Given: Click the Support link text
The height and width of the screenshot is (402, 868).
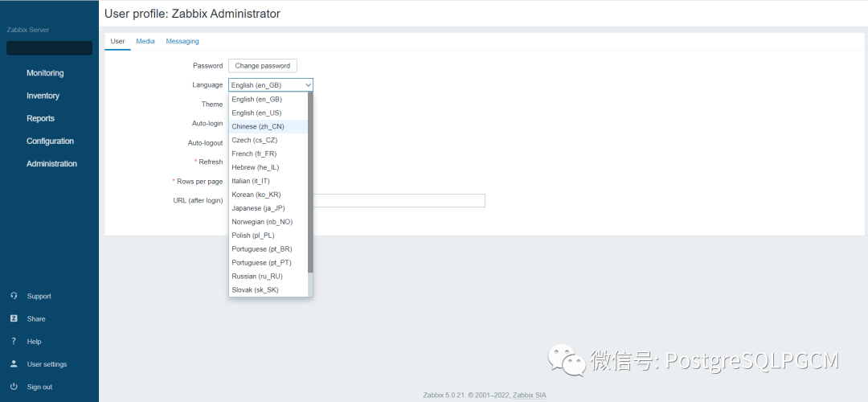Looking at the screenshot, I should pos(39,296).
